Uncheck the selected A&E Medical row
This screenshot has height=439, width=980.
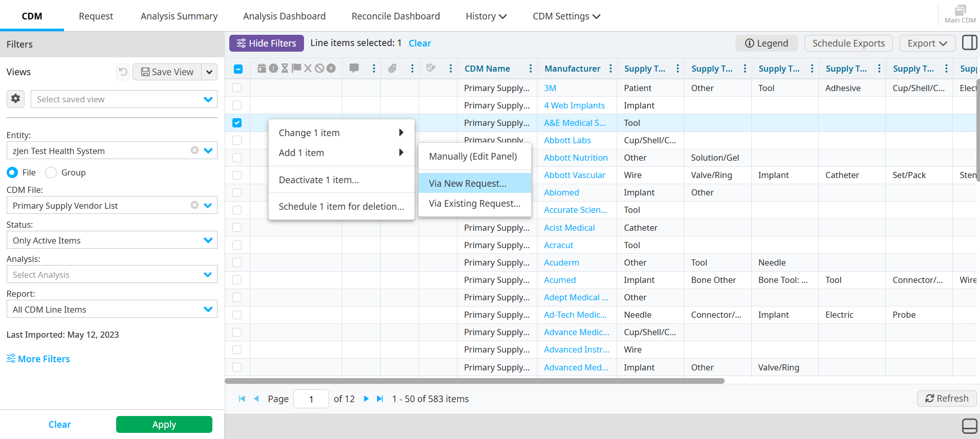pos(237,123)
